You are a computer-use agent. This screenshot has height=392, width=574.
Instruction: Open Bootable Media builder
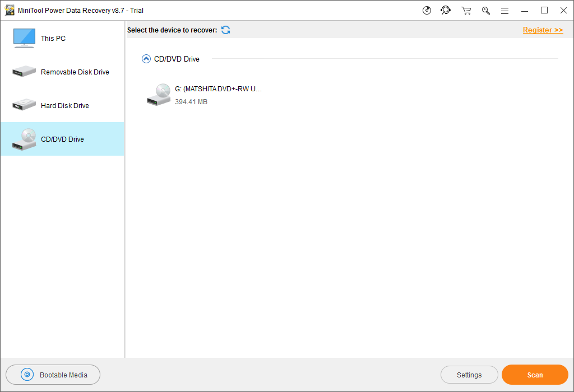pyautogui.click(x=53, y=375)
